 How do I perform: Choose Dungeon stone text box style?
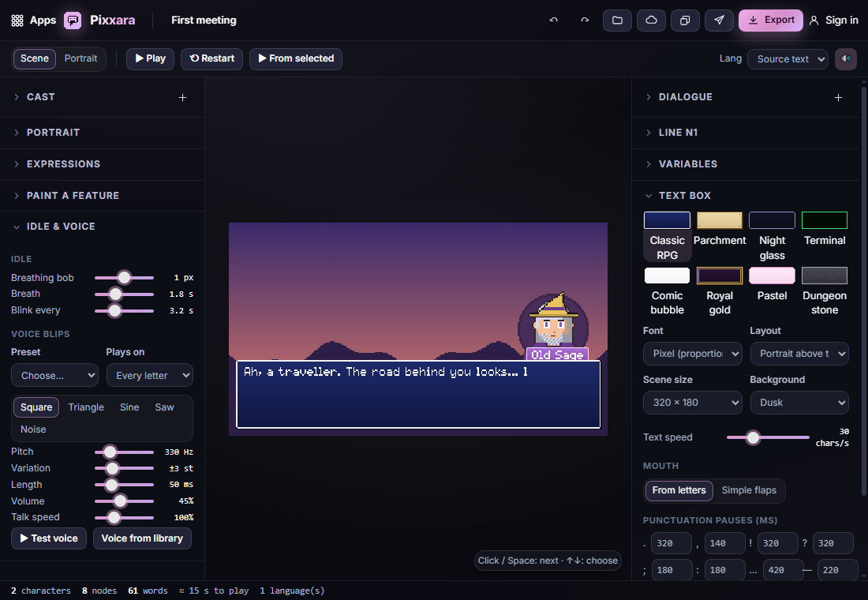(825, 291)
